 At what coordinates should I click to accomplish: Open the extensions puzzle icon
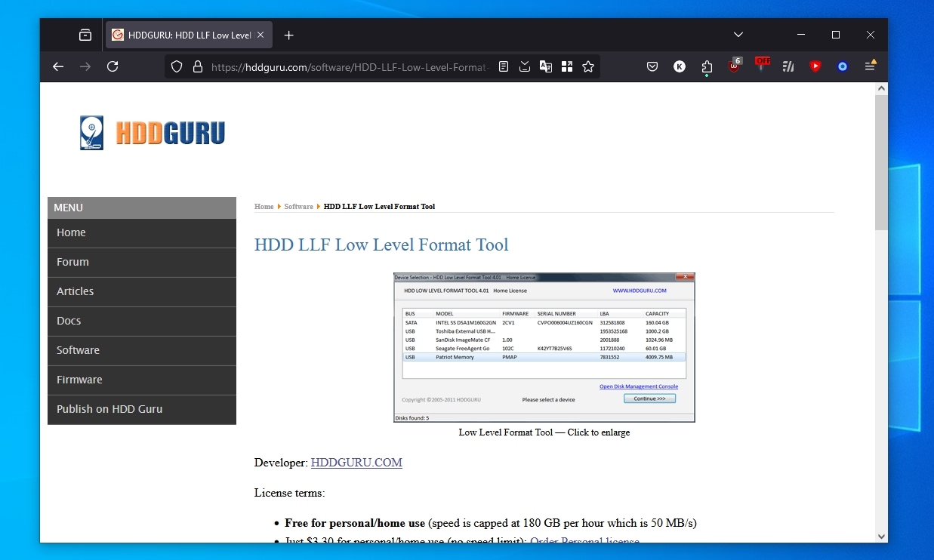(707, 66)
